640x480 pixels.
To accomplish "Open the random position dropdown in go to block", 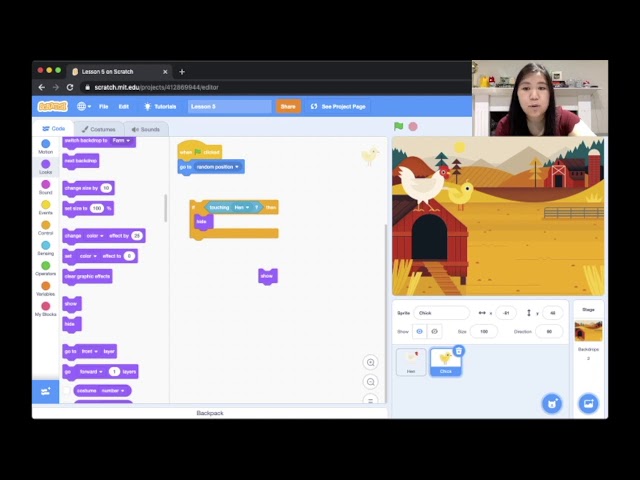I will 218,167.
